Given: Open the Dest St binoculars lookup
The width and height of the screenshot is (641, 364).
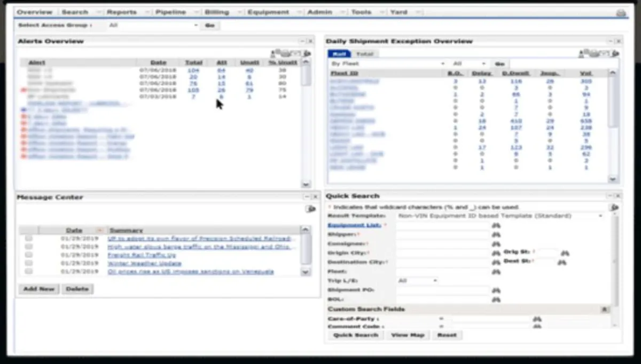Looking at the screenshot, I should coord(561,263).
